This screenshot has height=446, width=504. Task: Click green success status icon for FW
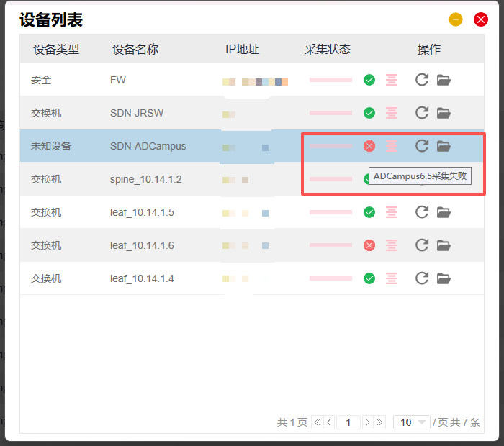369,80
